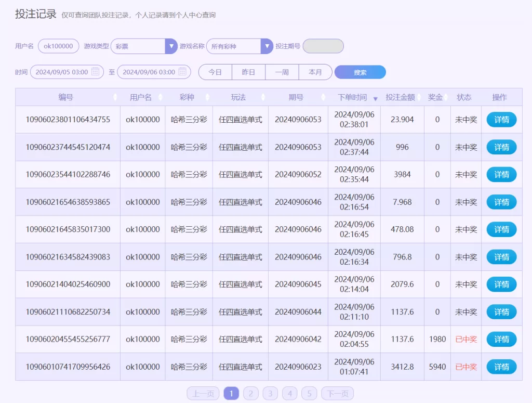
Task: Click period number 20240906045
Action: point(298,284)
